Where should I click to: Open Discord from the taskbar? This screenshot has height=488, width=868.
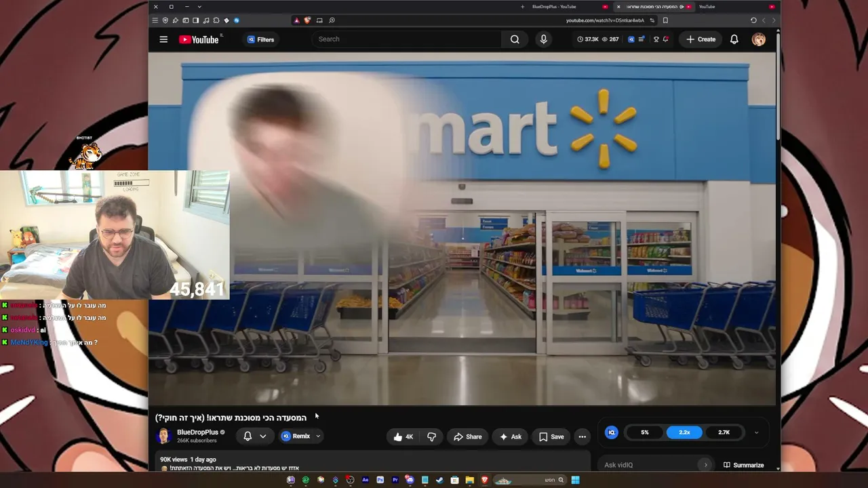(410, 480)
